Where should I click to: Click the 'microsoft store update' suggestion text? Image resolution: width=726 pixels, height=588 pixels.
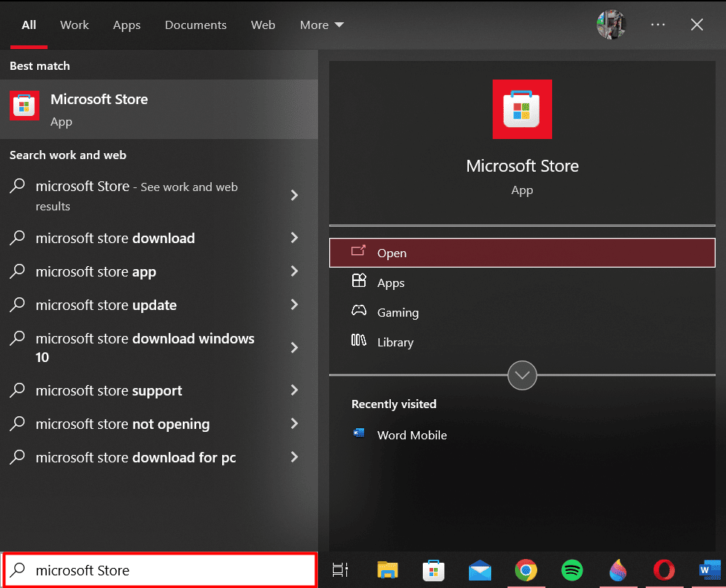click(x=106, y=305)
